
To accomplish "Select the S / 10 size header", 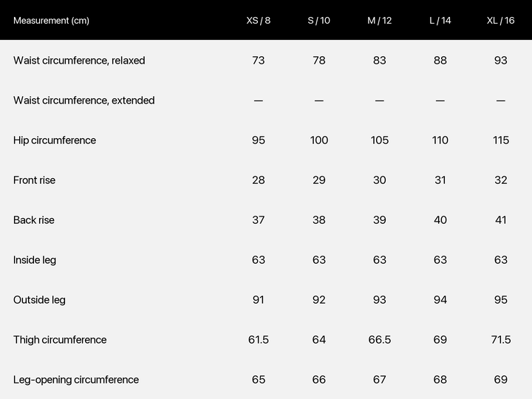I will 318,21.
